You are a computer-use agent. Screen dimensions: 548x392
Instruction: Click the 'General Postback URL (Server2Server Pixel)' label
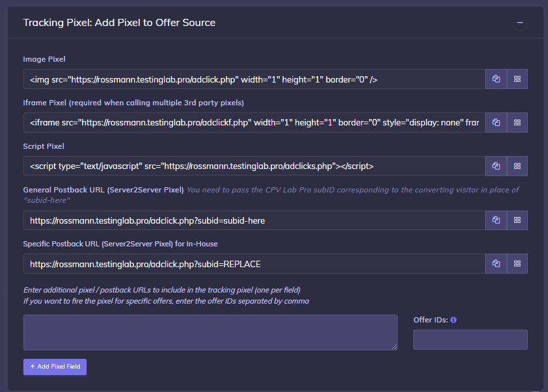pos(103,190)
